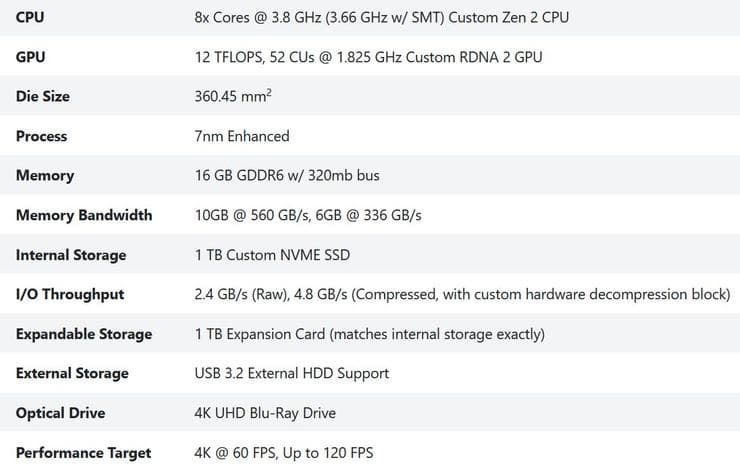
Task: Select the 360.45 mm² value
Action: point(234,97)
